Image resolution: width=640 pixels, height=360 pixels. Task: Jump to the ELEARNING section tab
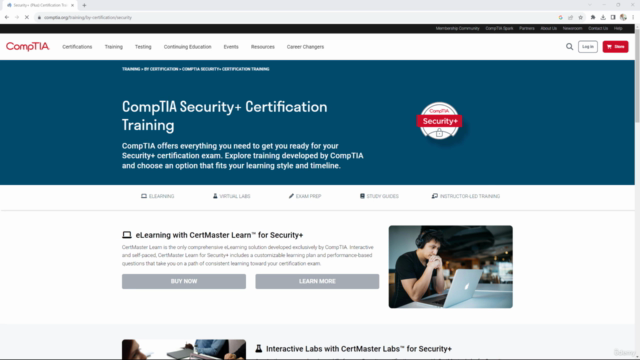[158, 196]
